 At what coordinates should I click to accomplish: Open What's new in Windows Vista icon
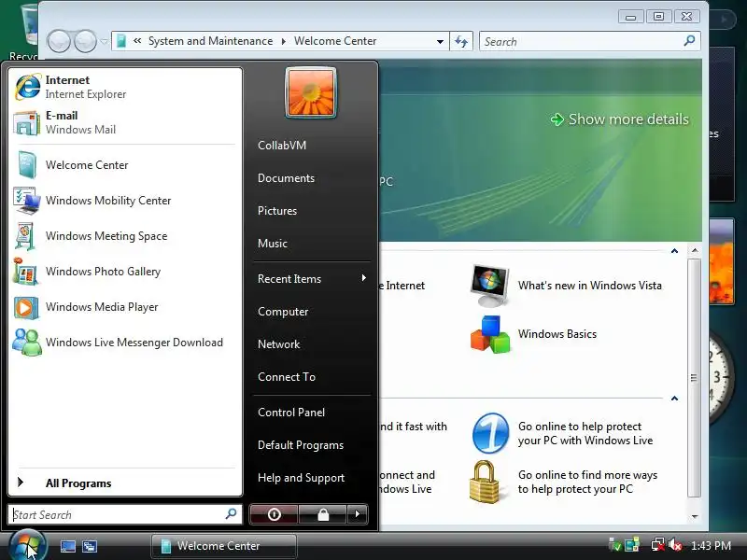489,286
